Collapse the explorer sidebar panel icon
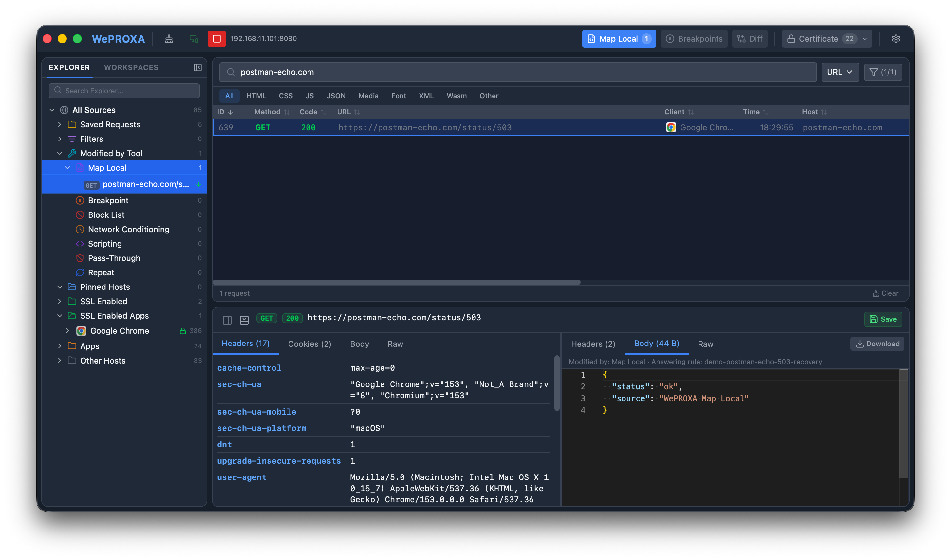The image size is (951, 560). tap(198, 67)
